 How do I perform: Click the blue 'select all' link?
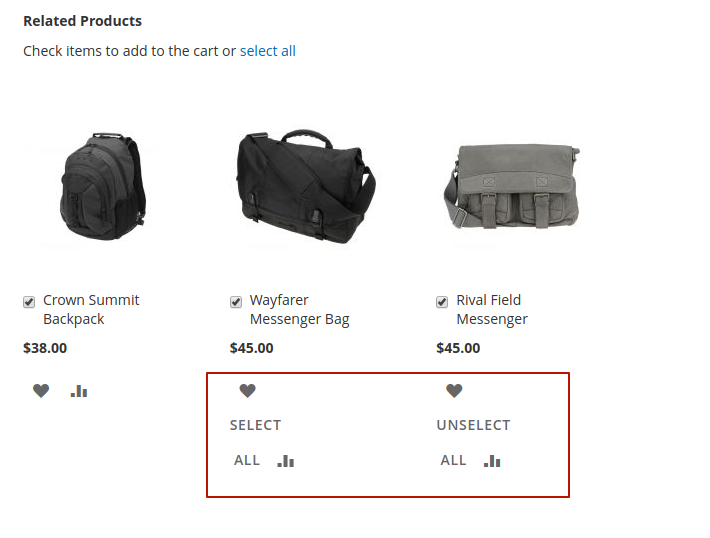[x=268, y=51]
